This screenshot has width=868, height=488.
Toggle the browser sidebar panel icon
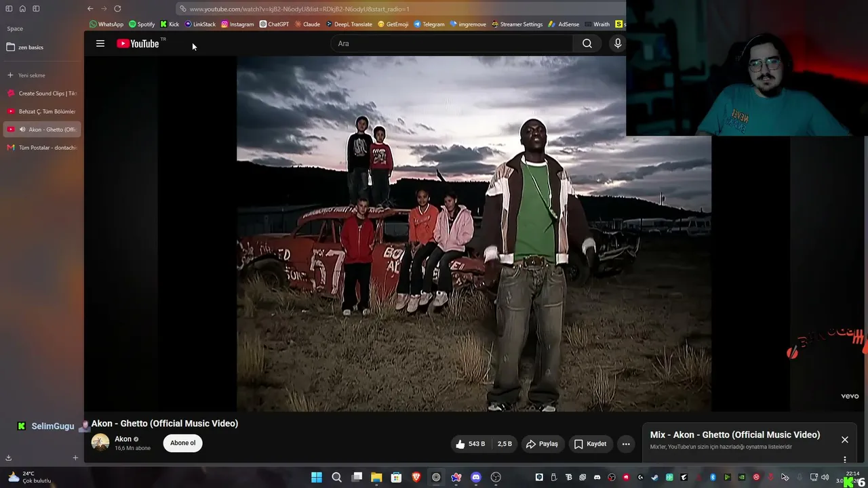tap(9, 9)
